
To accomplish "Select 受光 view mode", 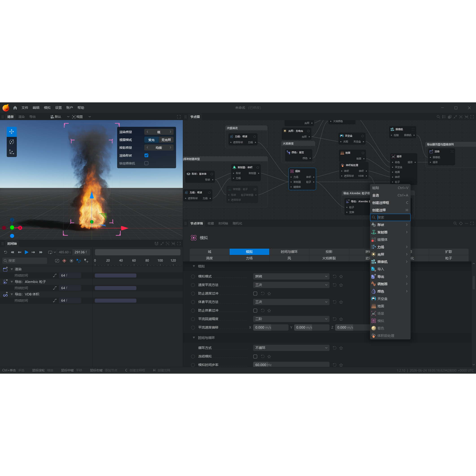I will click(151, 140).
